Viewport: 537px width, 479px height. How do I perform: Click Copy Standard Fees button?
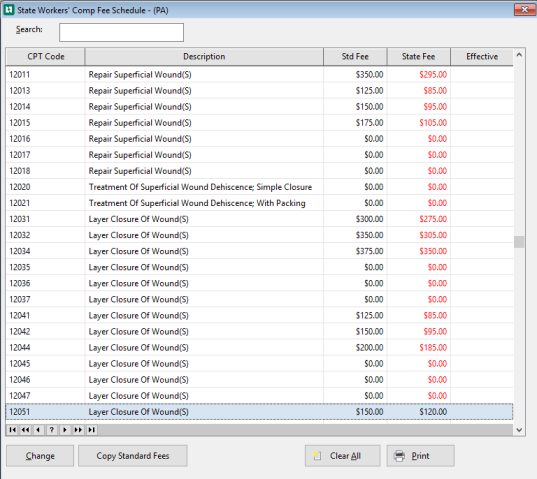[133, 456]
